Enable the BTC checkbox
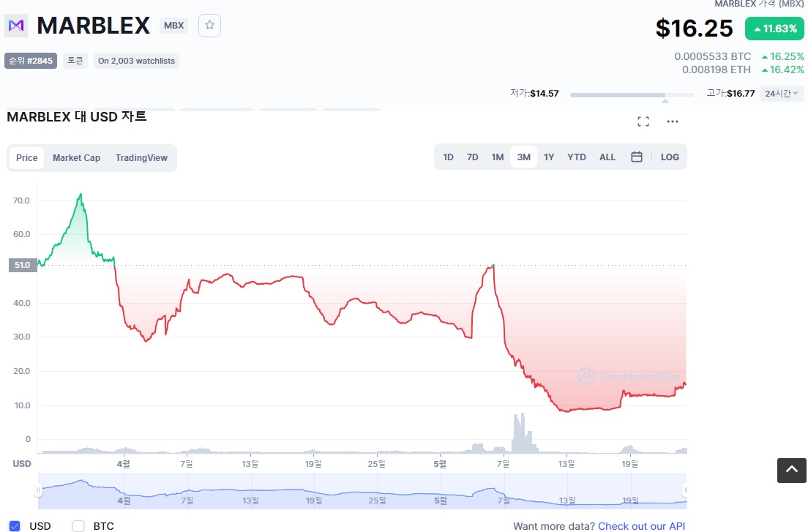Screen dimensions: 808x532 [x=78, y=526]
